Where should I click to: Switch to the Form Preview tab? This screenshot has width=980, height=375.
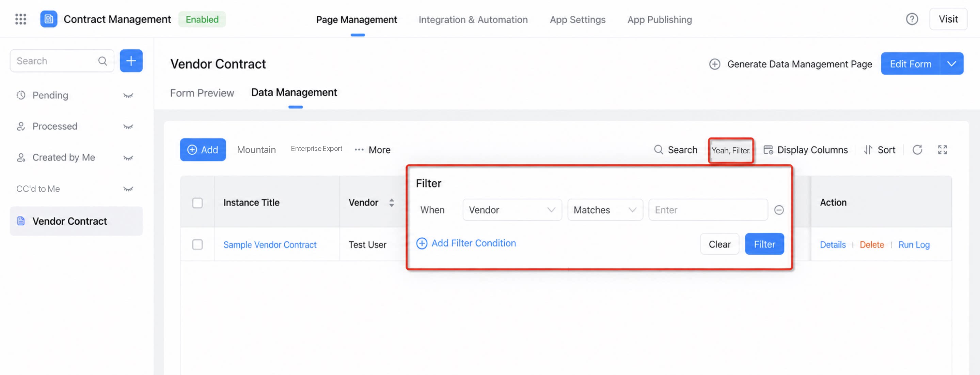(x=202, y=93)
